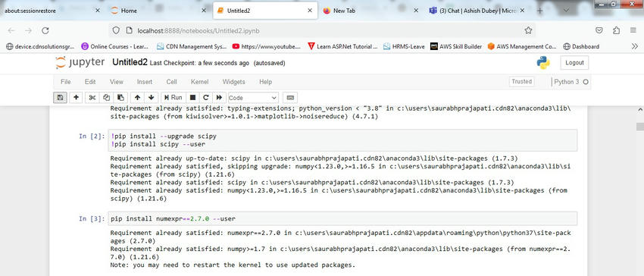This screenshot has width=644, height=276.
Task: Run the selected cell
Action: [173, 98]
